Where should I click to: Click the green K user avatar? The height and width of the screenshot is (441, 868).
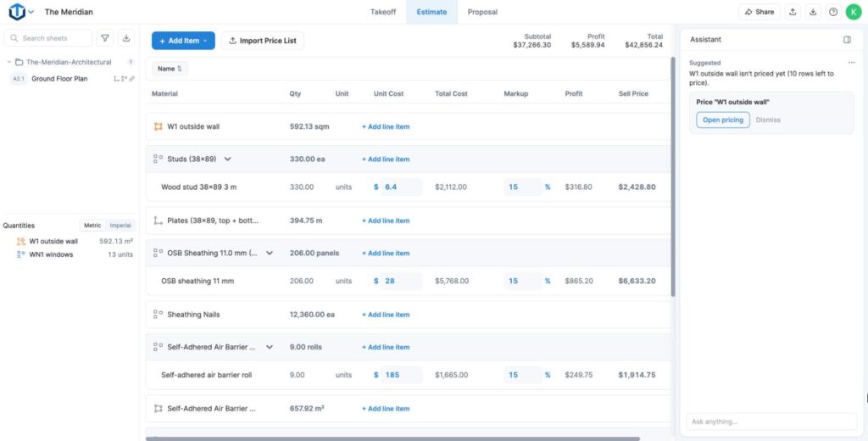point(854,12)
